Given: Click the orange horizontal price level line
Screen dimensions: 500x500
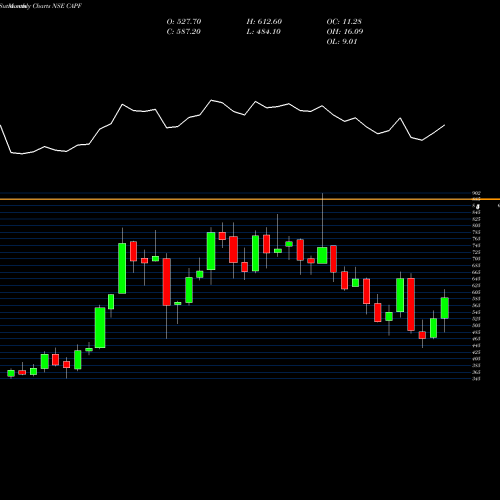Looking at the screenshot, I should pos(250,199).
